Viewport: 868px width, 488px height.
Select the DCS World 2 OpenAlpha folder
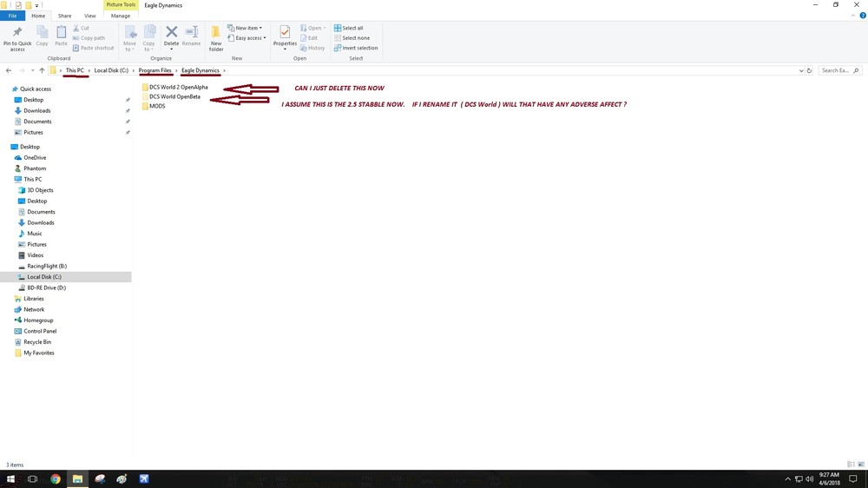pyautogui.click(x=175, y=87)
